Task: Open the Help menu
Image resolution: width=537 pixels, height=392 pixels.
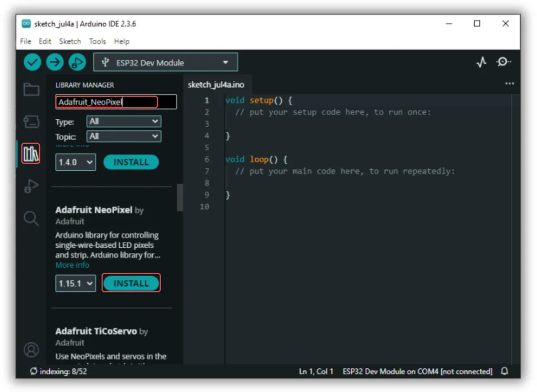Action: [x=122, y=41]
